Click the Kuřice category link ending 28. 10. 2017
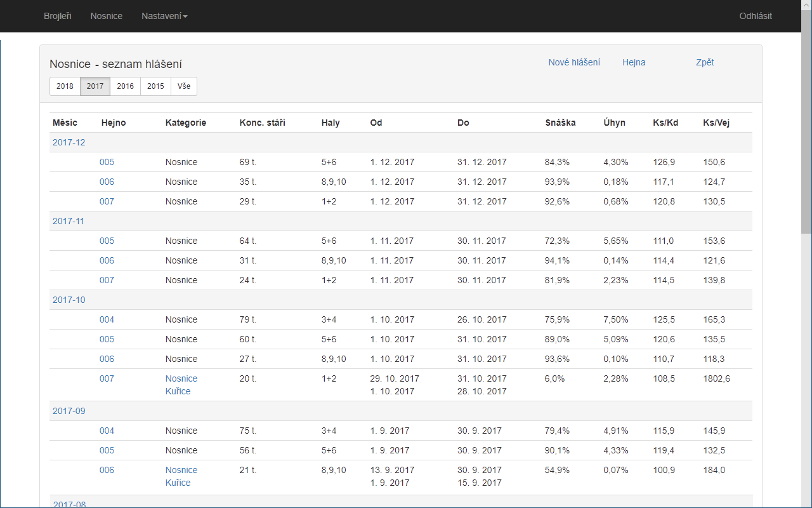 pyautogui.click(x=178, y=391)
